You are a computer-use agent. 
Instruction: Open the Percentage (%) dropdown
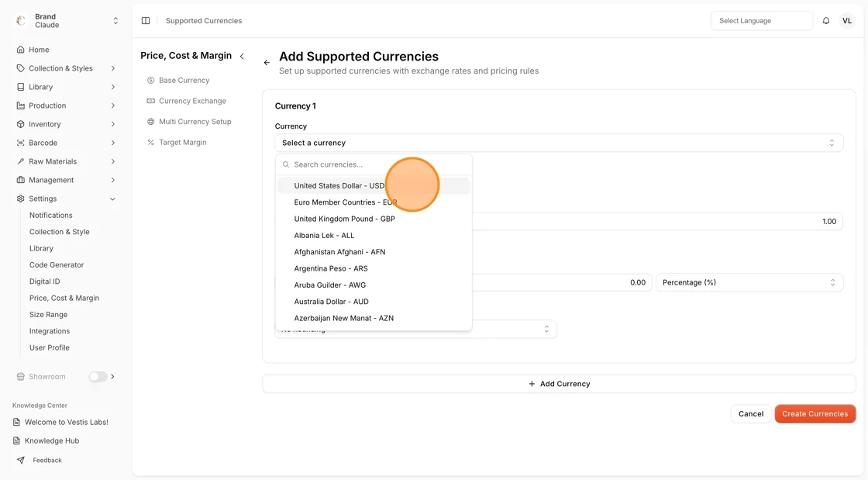749,282
